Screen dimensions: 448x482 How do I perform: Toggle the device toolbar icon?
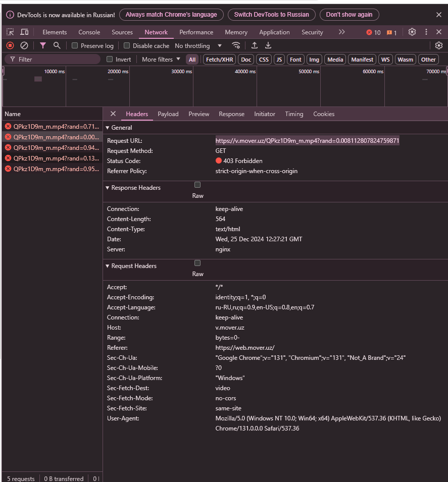click(x=24, y=32)
